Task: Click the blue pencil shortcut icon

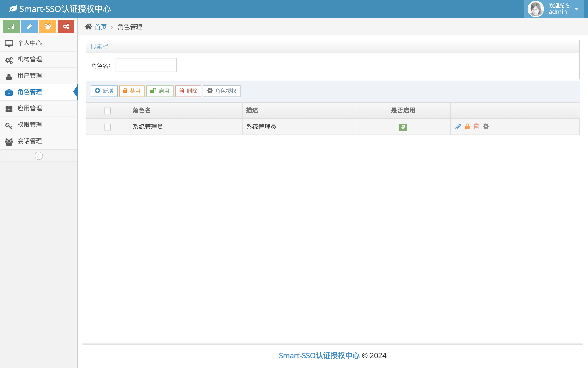Action: pyautogui.click(x=29, y=27)
